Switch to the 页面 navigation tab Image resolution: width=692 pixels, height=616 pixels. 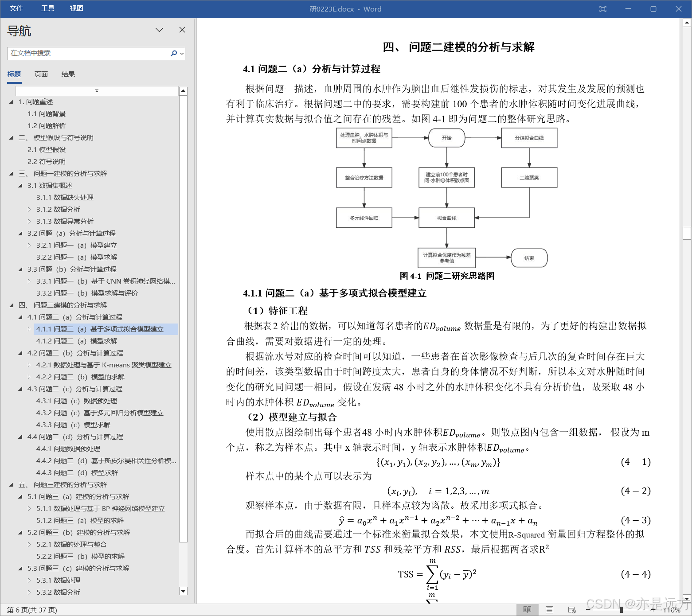click(x=41, y=74)
